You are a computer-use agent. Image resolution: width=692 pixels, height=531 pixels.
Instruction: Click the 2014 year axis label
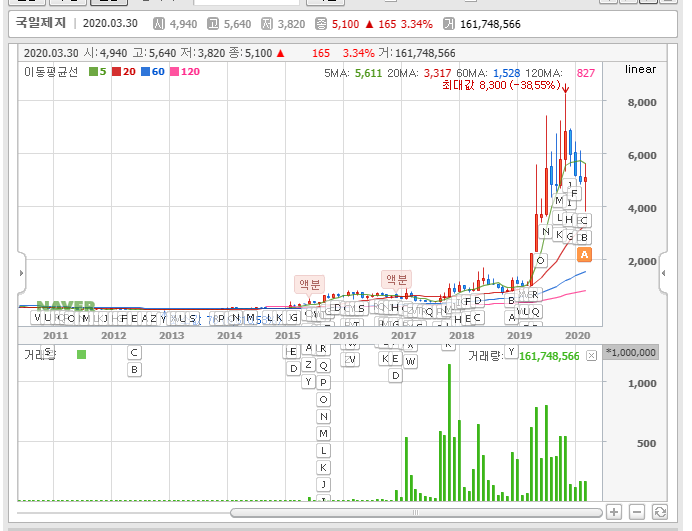229,335
